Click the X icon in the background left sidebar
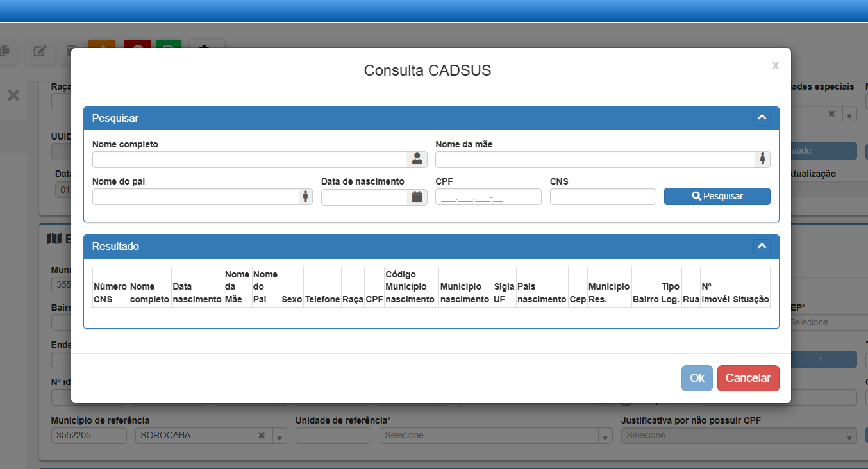The image size is (868, 469). coord(13,95)
